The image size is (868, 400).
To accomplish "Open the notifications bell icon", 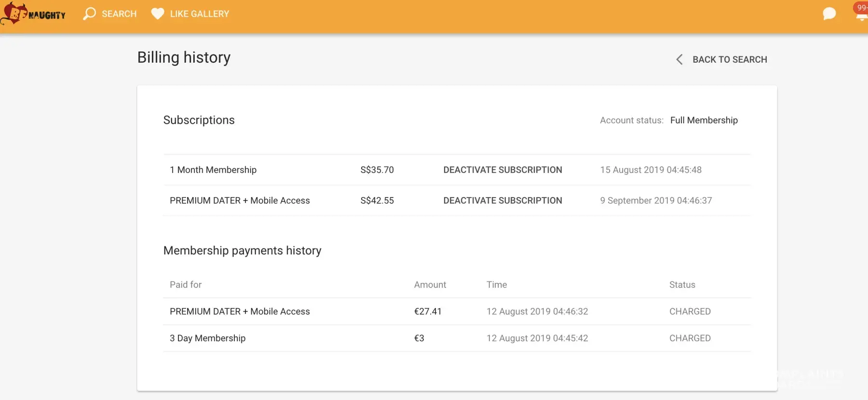I will 862,18.
